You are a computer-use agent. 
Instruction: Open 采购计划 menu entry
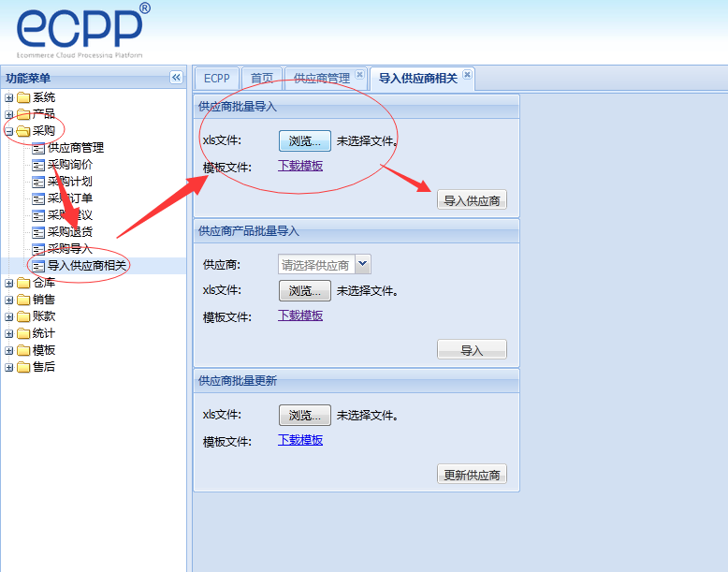coord(70,182)
